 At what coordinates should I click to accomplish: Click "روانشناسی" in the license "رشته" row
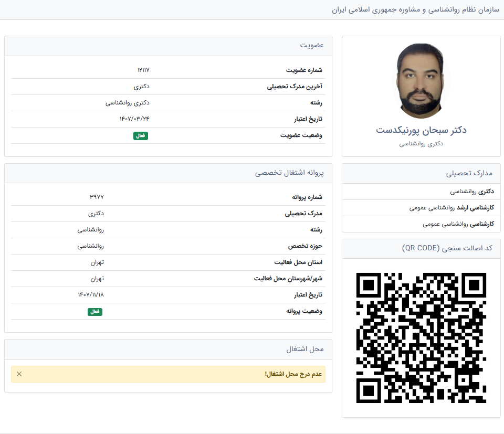click(91, 230)
